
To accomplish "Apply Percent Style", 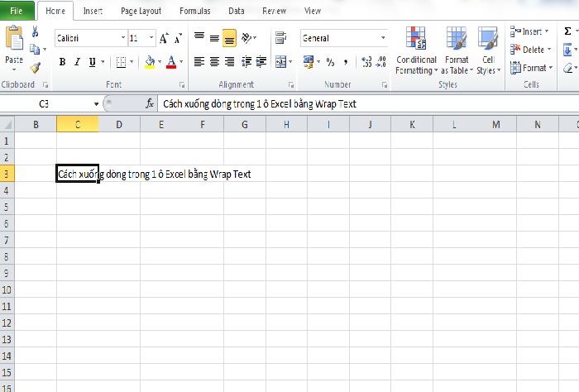I will click(x=330, y=62).
